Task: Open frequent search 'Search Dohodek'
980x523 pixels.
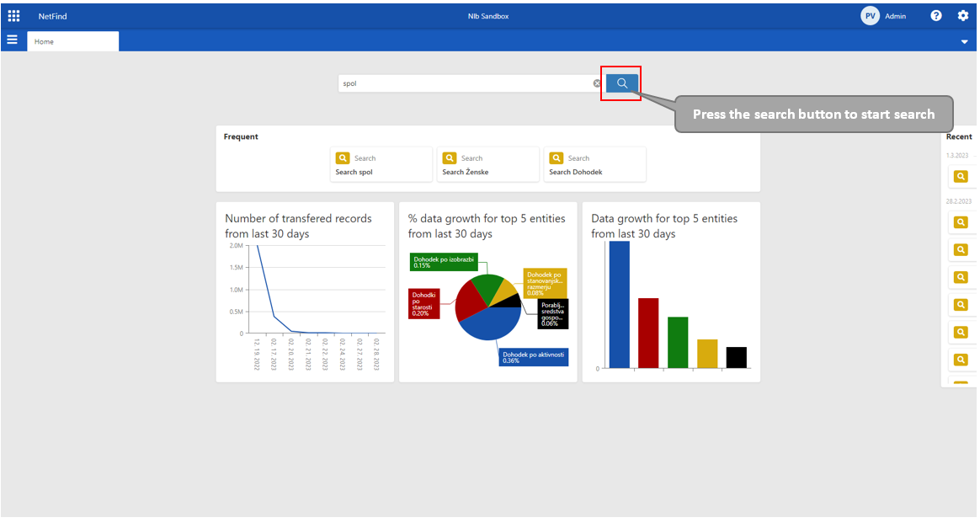Action: click(594, 165)
